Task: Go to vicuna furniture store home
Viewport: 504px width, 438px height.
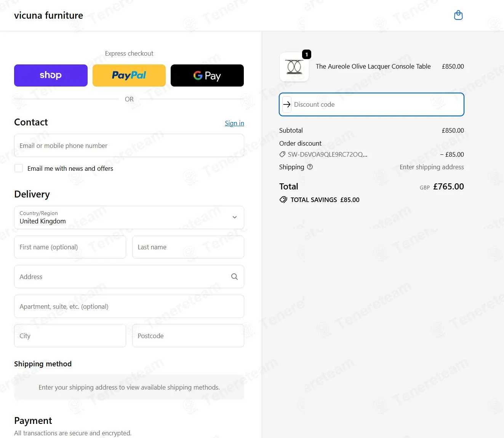Action: coord(48,15)
